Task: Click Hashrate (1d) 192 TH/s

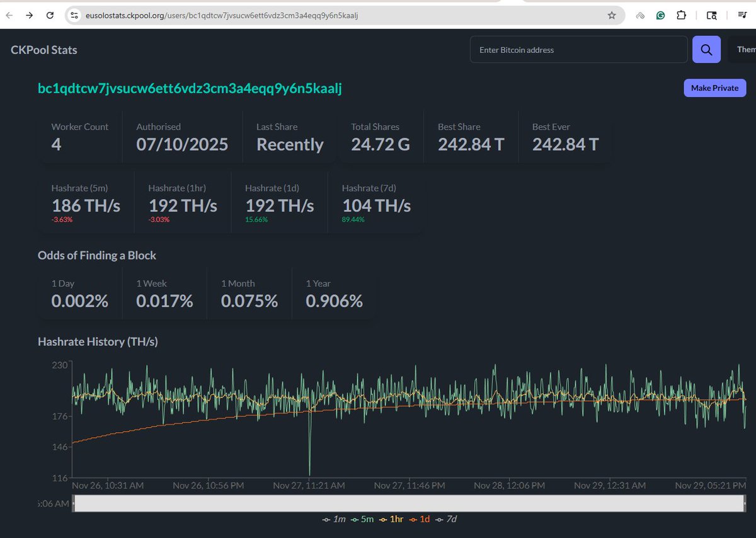Action: (280, 205)
